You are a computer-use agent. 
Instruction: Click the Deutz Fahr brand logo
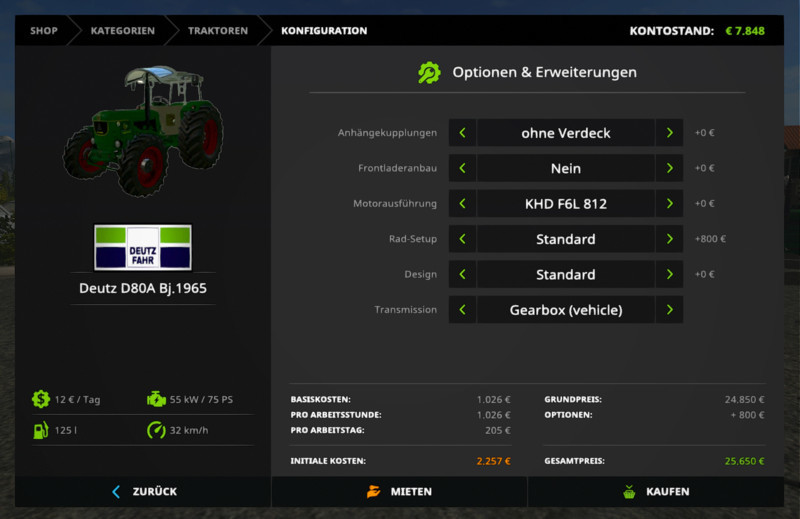pos(142,247)
